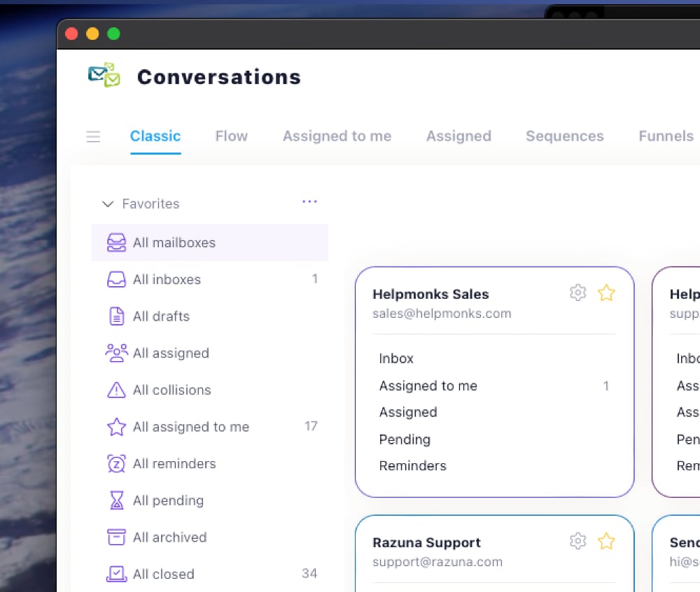This screenshot has height=592, width=700.
Task: Click the All archived box icon
Action: (x=116, y=537)
